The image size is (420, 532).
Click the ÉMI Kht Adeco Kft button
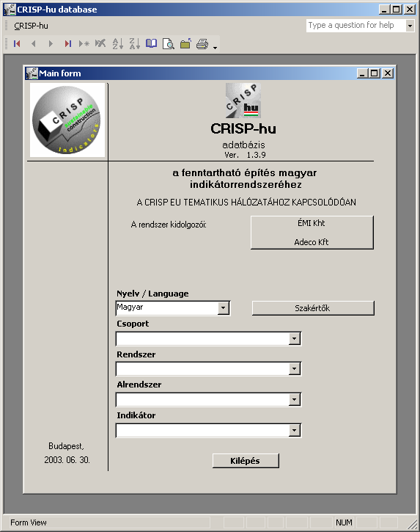coord(312,233)
